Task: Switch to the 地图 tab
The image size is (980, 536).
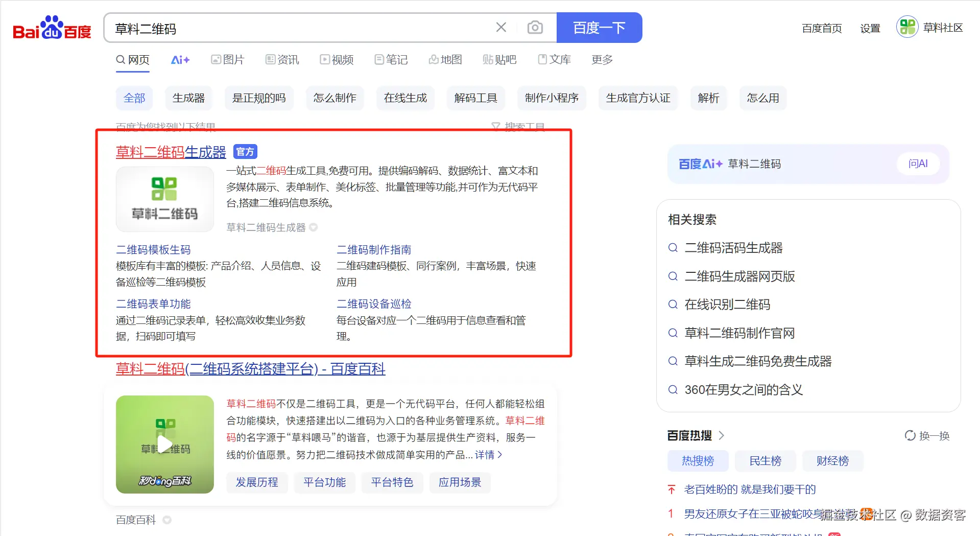Action: (x=445, y=60)
